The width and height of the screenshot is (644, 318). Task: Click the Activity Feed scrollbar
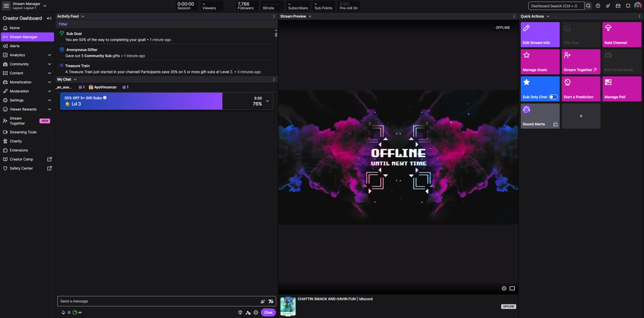click(276, 34)
